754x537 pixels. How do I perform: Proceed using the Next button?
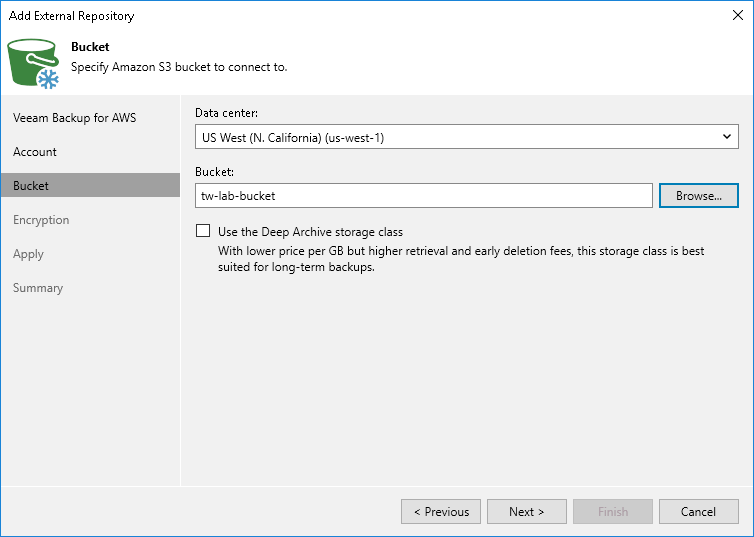tap(527, 512)
